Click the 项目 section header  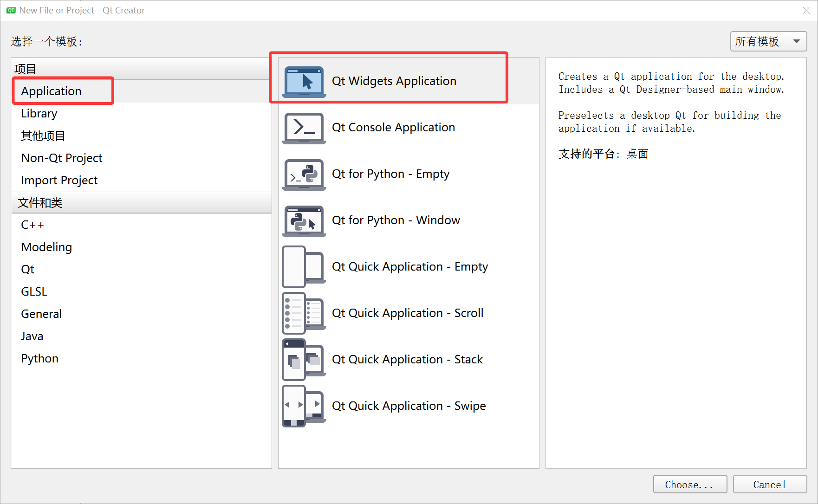141,69
